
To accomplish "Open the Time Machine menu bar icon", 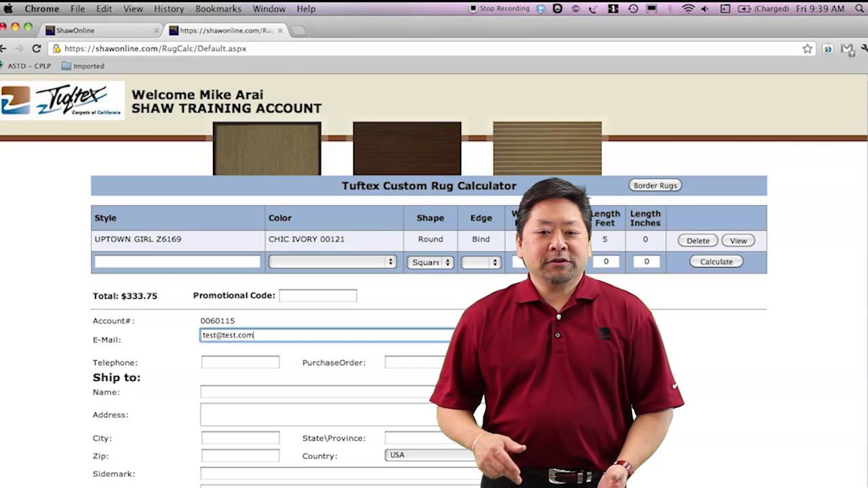I will [x=633, y=9].
